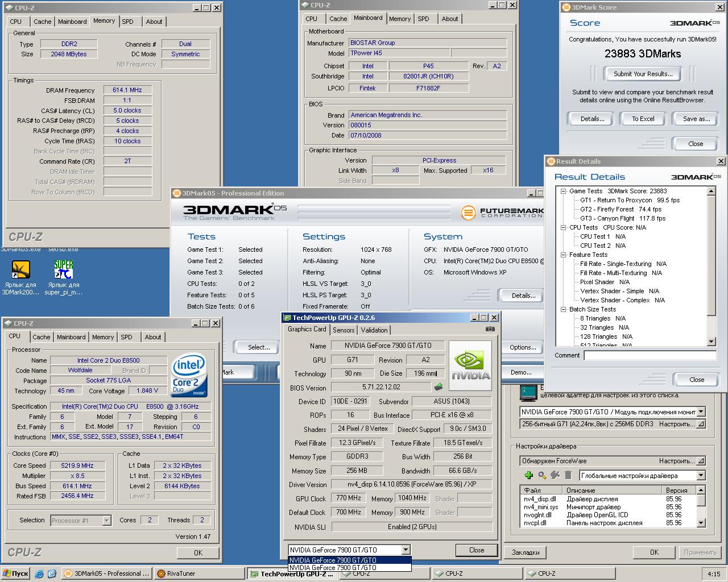Screen dimensions: 728x582
Task: Collapse the CPU Tests tree node
Action: 563,227
